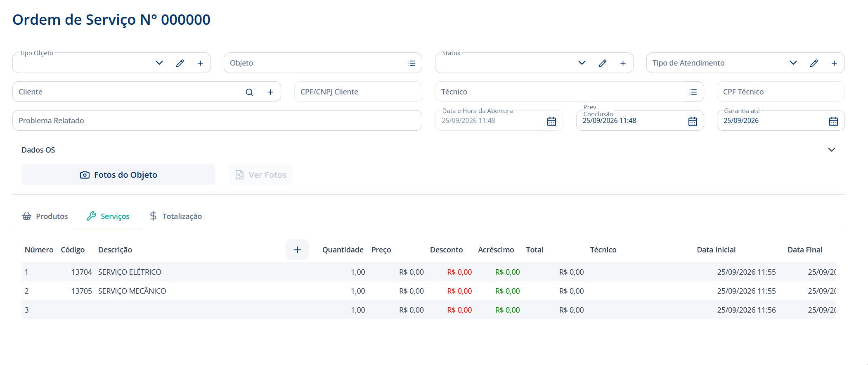This screenshot has width=868, height=365.
Task: Select the SERVIÇO MECÂNICO row description
Action: click(x=132, y=291)
